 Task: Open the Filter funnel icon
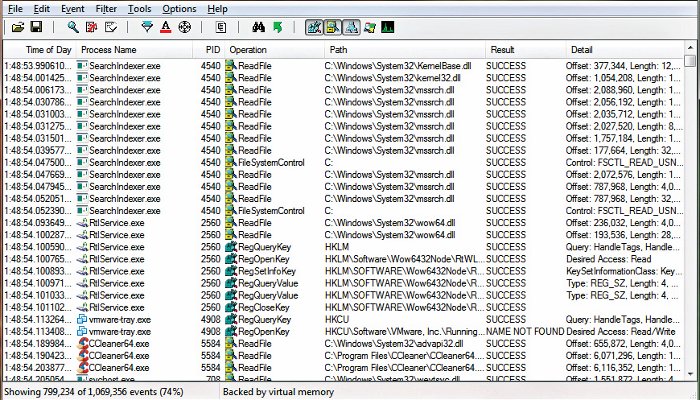(x=148, y=27)
